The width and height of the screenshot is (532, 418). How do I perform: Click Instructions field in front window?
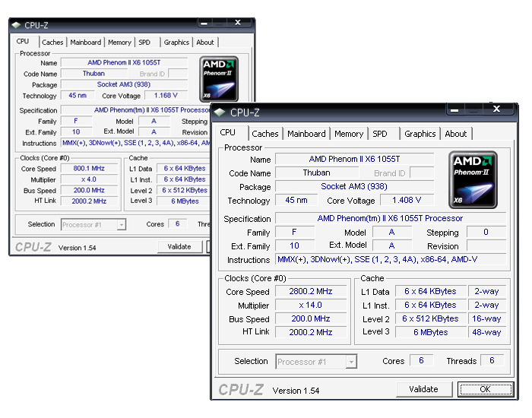[x=391, y=260]
